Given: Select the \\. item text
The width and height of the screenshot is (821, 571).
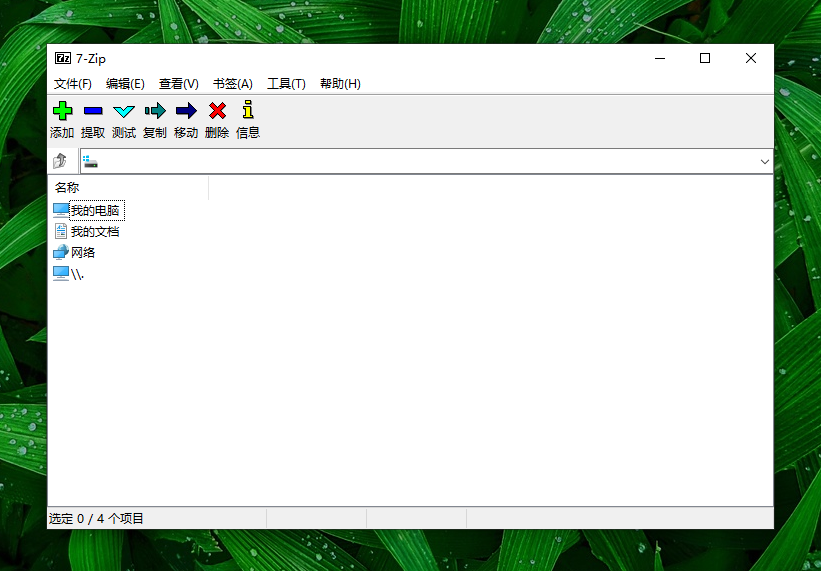Looking at the screenshot, I should click(x=77, y=274).
